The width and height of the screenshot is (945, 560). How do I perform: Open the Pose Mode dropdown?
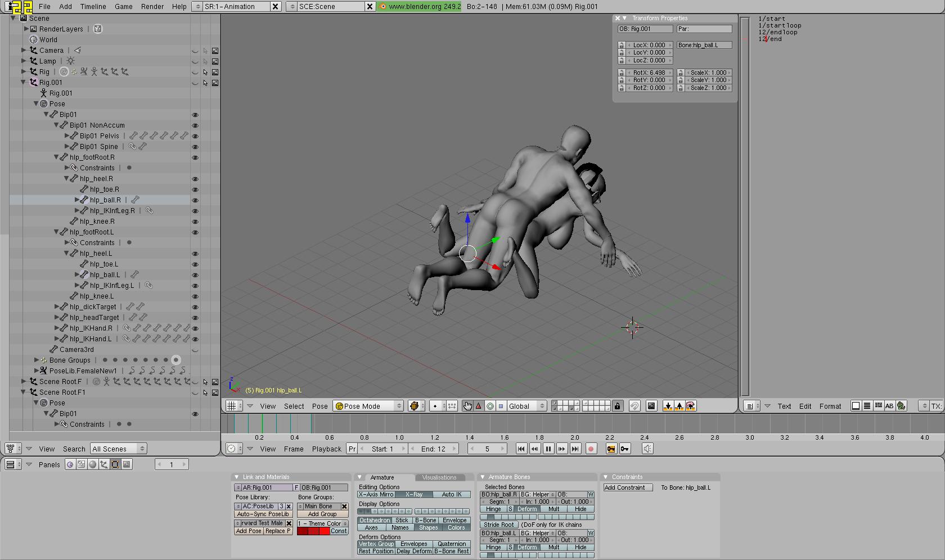tap(368, 406)
